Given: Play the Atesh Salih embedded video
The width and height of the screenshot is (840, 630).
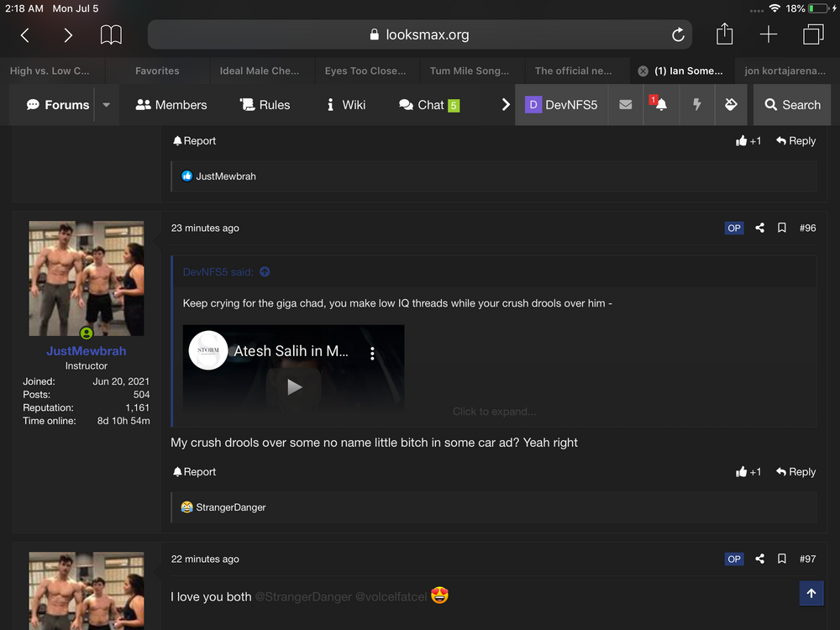Looking at the screenshot, I should pos(294,387).
